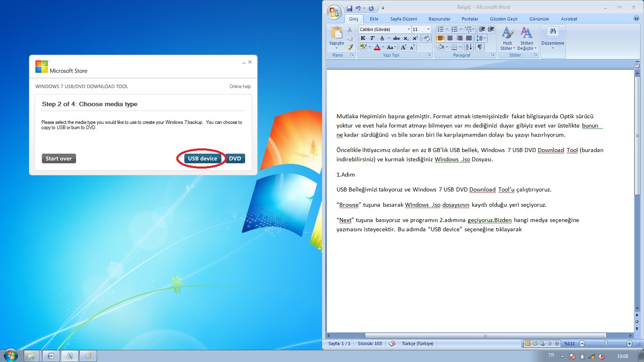Activate the Format Painter brush
644x362 pixels.
point(349,47)
